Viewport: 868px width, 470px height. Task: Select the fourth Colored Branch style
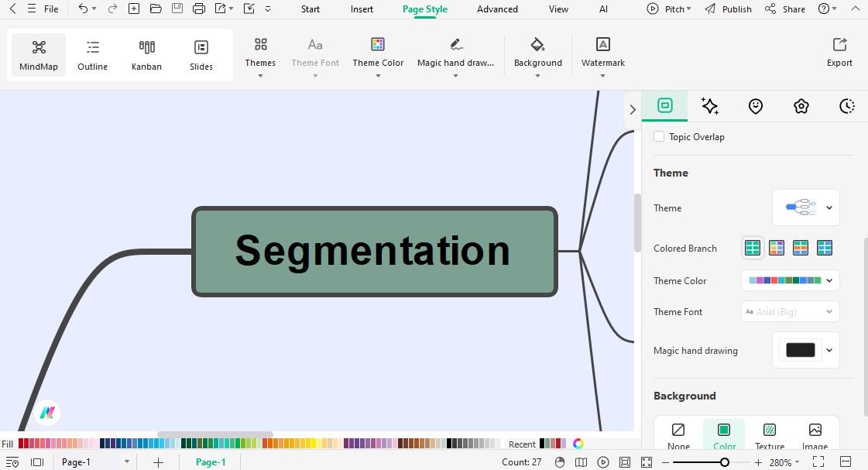(x=825, y=248)
